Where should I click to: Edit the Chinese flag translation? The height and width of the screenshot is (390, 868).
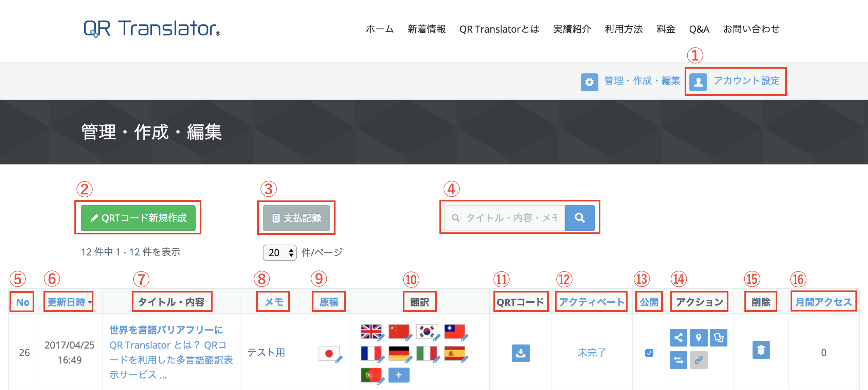400,332
